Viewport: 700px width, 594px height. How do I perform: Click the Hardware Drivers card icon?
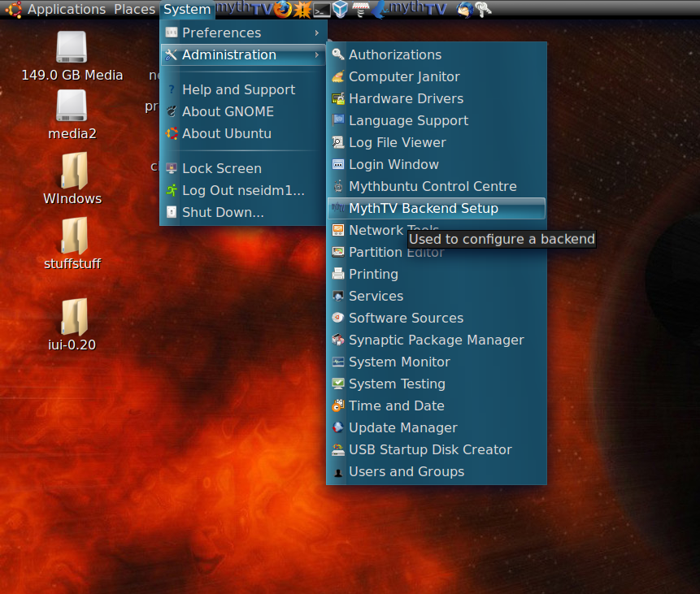[338, 98]
